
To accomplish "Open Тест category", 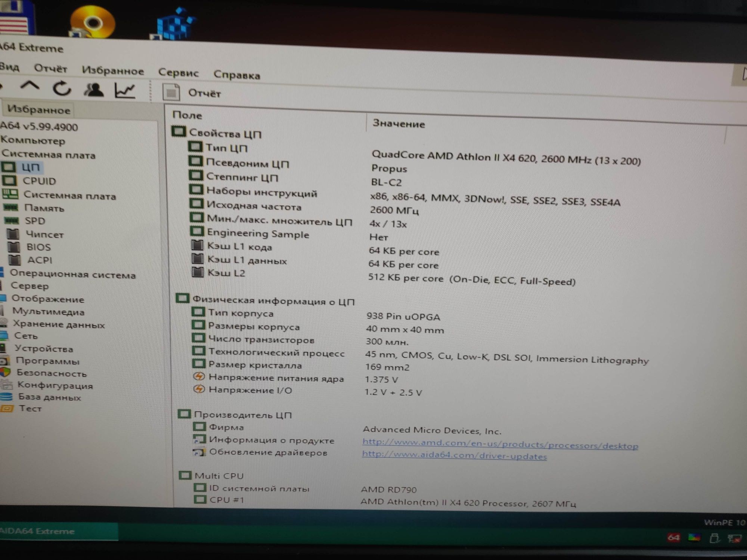I will click(30, 408).
